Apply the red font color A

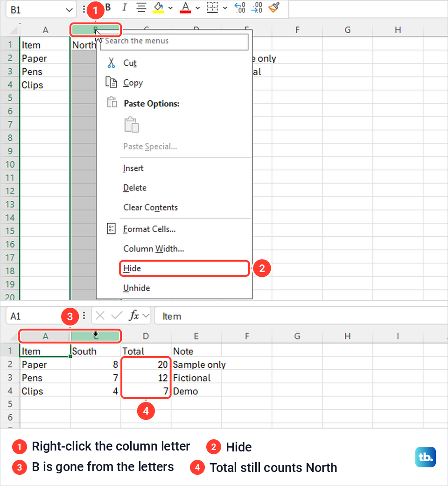pyautogui.click(x=185, y=8)
